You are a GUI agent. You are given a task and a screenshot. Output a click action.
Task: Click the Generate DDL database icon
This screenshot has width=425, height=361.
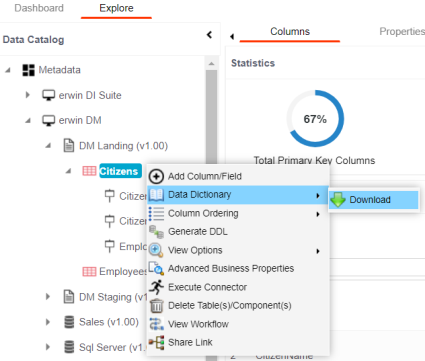pos(156,232)
